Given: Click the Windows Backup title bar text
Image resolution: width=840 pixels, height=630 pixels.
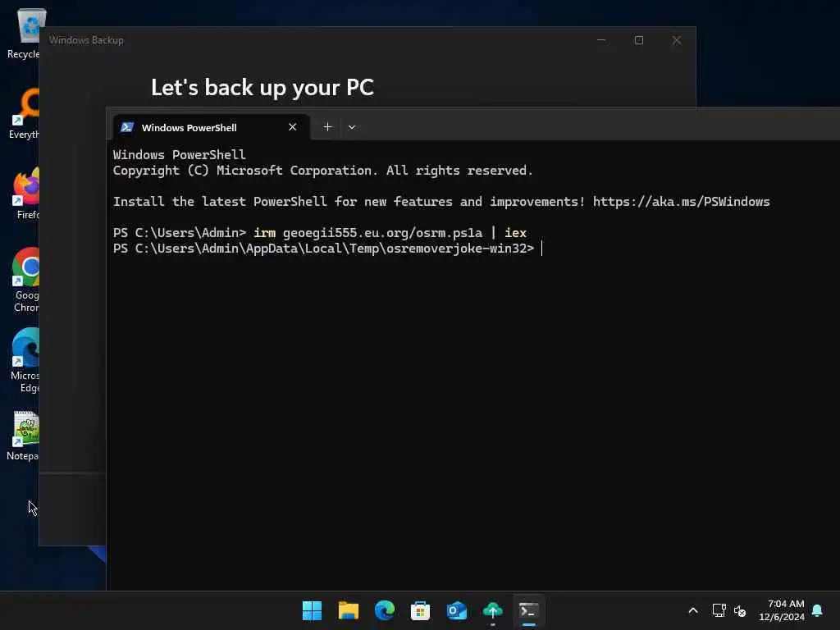Looking at the screenshot, I should pos(86,40).
